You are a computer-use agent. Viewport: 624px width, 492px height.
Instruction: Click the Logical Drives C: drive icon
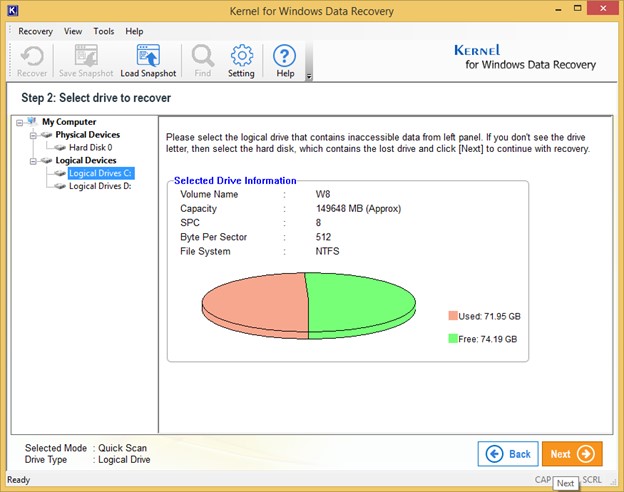[x=60, y=173]
